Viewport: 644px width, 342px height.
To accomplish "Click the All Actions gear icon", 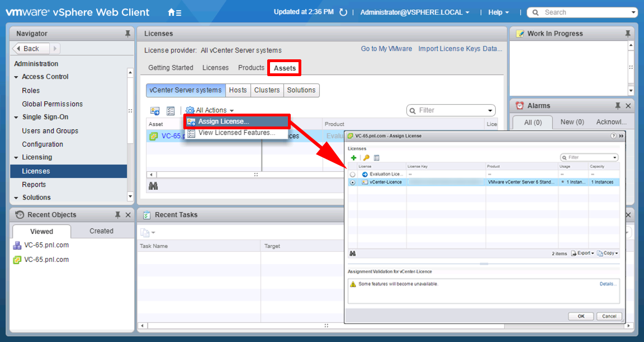I will tap(190, 110).
